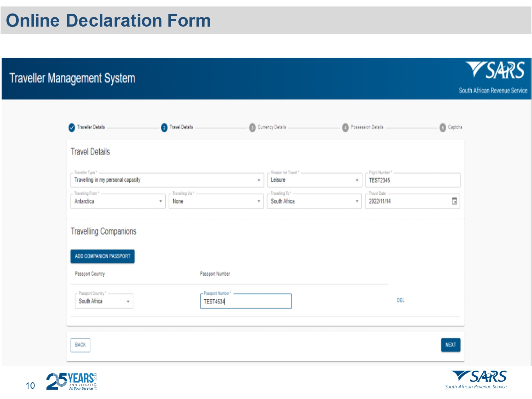Focus the companion Passport Number text field
The image size is (532, 399).
coord(245,301)
